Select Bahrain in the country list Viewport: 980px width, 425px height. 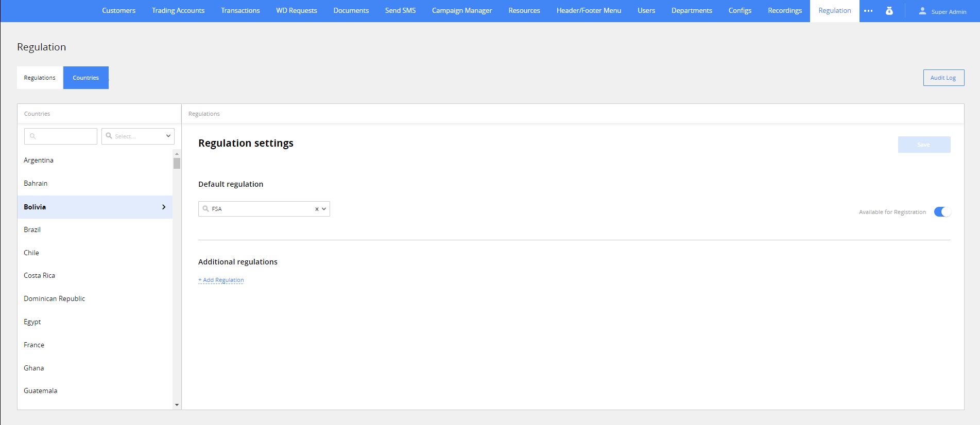tap(95, 184)
